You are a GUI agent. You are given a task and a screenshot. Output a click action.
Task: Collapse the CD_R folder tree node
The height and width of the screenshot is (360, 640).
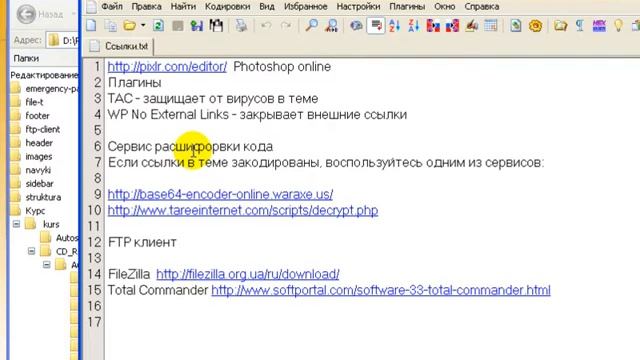[31, 251]
